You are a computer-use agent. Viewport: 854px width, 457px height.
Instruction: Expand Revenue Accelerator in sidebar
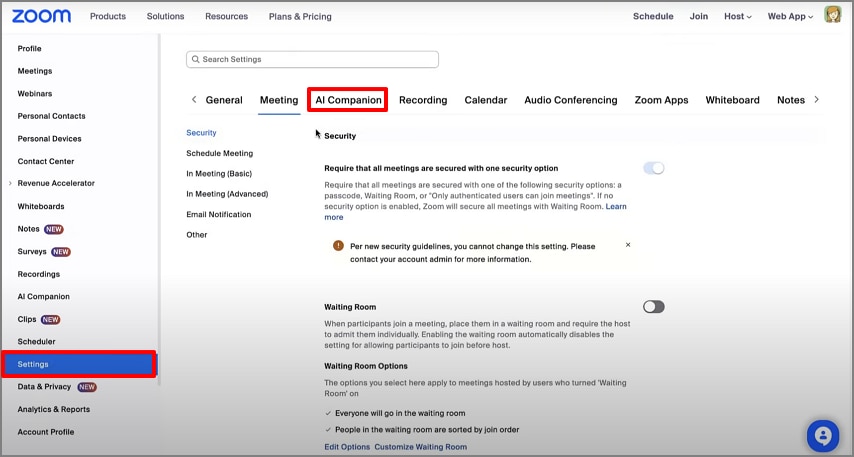tap(10, 184)
